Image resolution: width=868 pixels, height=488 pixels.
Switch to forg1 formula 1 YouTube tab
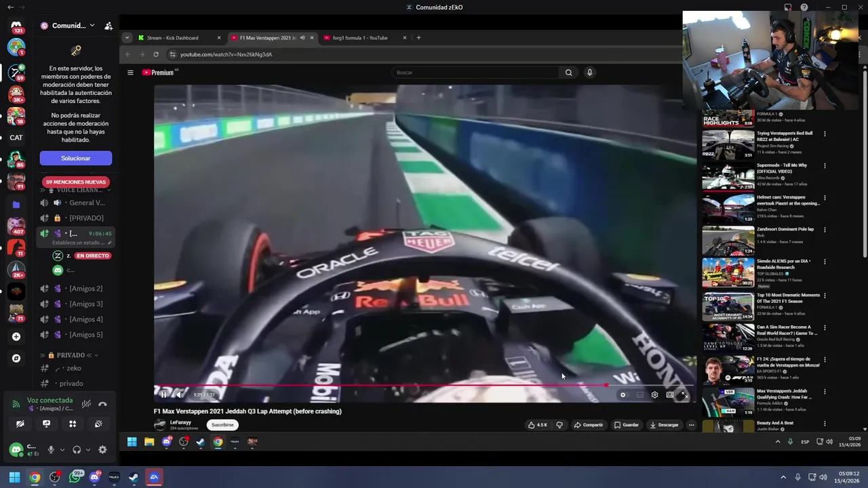pyautogui.click(x=365, y=38)
